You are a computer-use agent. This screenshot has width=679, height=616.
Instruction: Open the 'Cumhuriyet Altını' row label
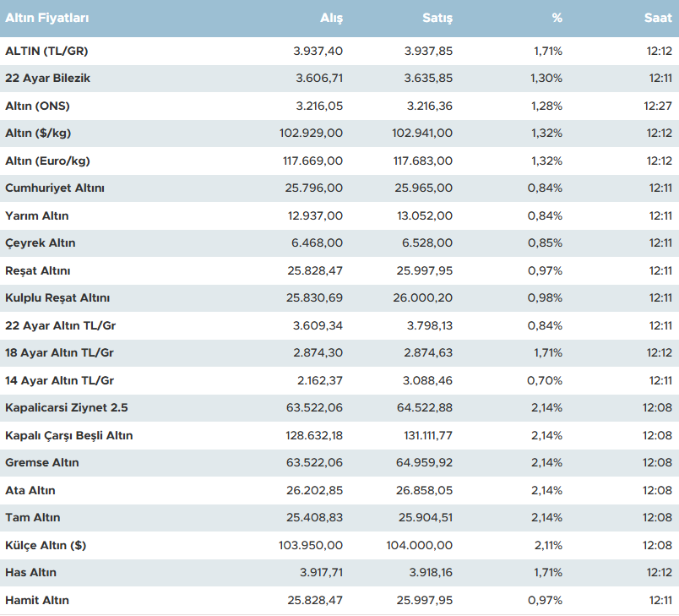(55, 188)
